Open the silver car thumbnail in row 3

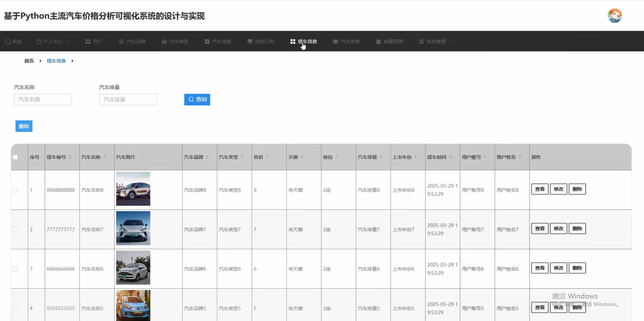[x=133, y=268]
